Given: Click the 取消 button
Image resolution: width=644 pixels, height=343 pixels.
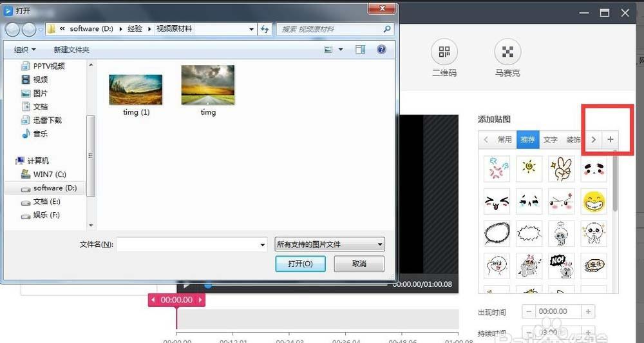Looking at the screenshot, I should click(359, 264).
